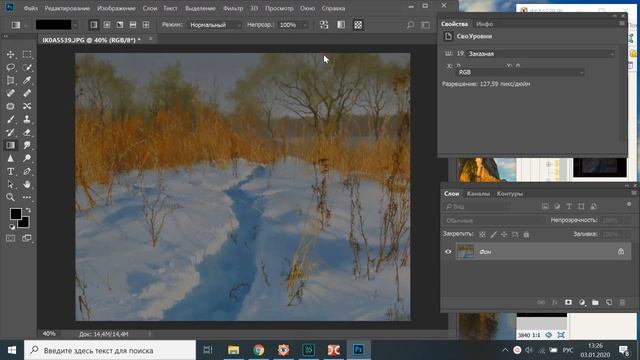Screen dimensions: 640x360
Task: Open the gradient tool preset picker
Action: [18, 25]
